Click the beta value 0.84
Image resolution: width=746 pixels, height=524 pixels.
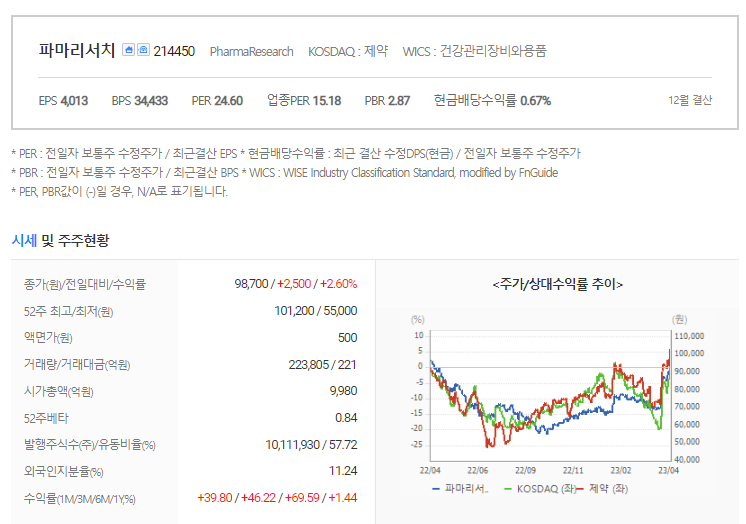click(x=346, y=418)
